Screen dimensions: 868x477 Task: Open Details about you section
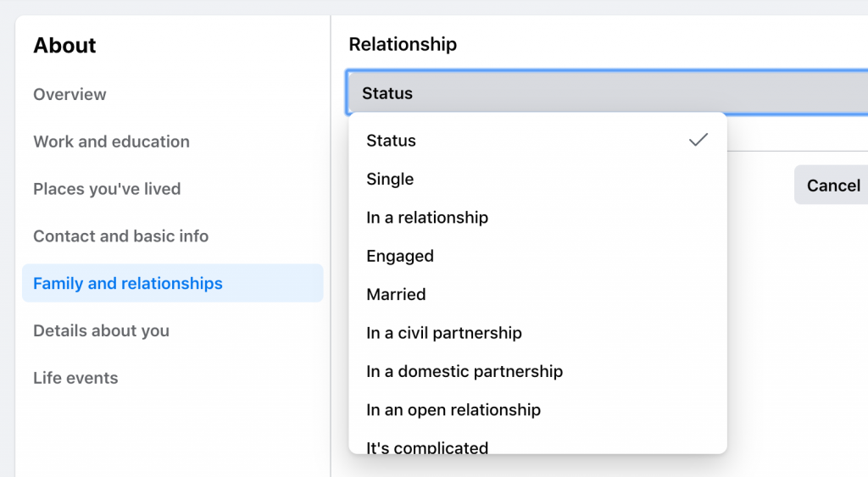101,331
